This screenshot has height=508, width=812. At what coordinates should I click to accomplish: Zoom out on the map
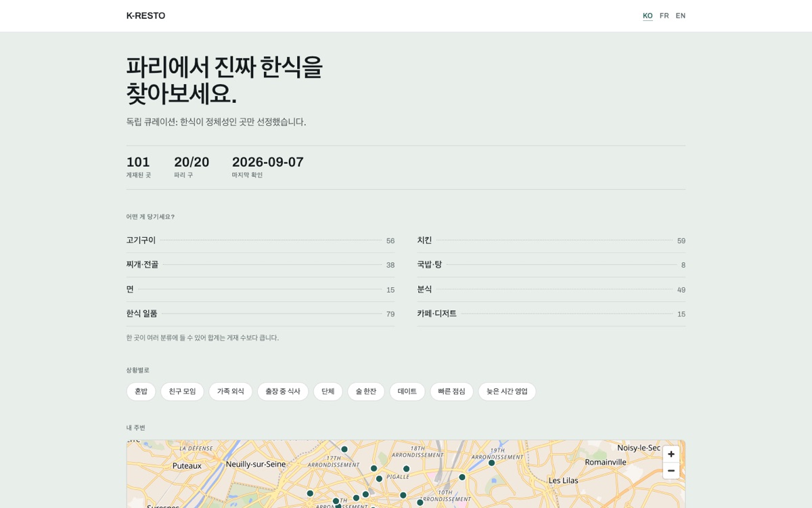(x=671, y=470)
